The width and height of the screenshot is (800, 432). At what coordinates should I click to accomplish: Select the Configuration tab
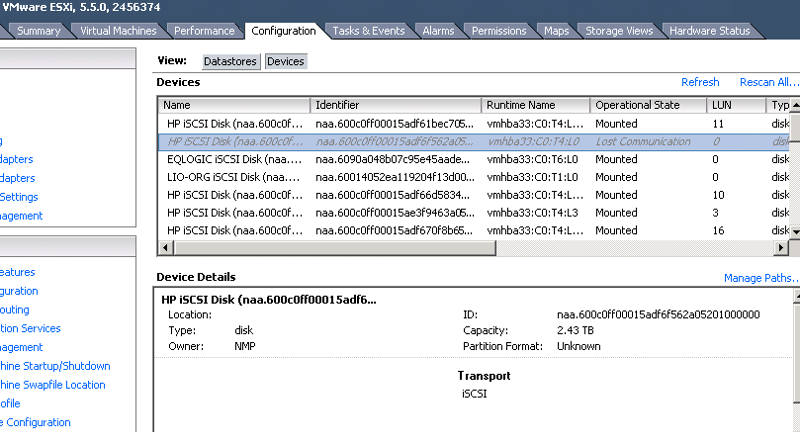[x=283, y=31]
